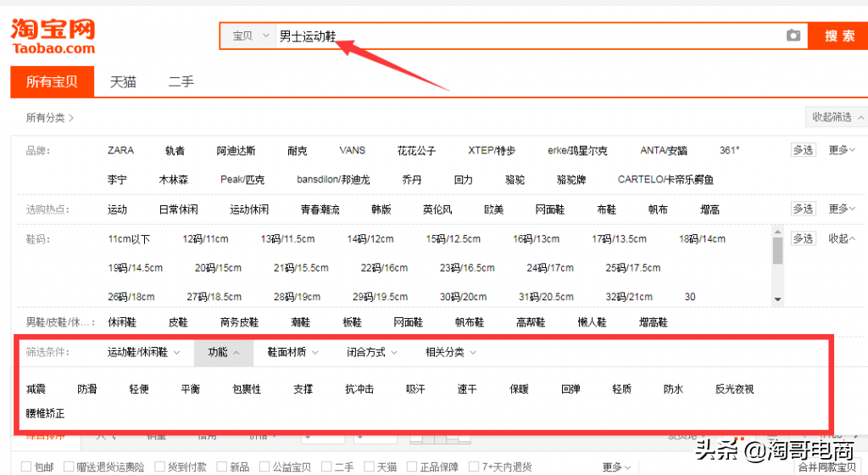Select 抗冲击 function filter
Image resolution: width=868 pixels, height=475 pixels.
point(359,389)
